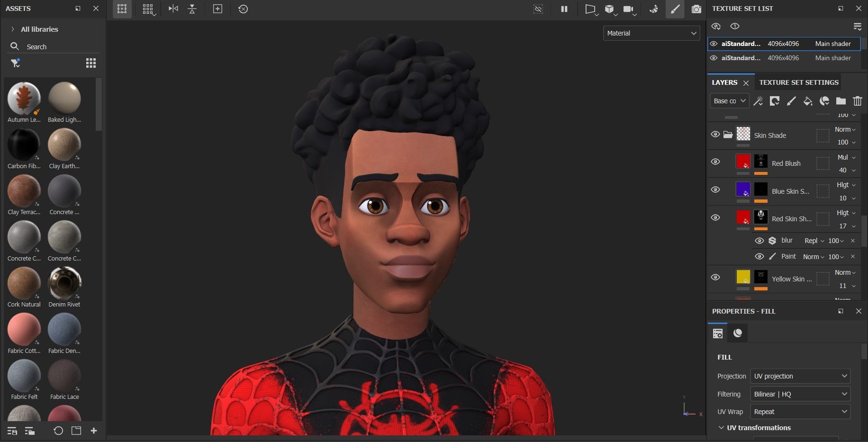Click the rendering Iray icon
Viewport: 868px width, 442px height.
pos(654,9)
